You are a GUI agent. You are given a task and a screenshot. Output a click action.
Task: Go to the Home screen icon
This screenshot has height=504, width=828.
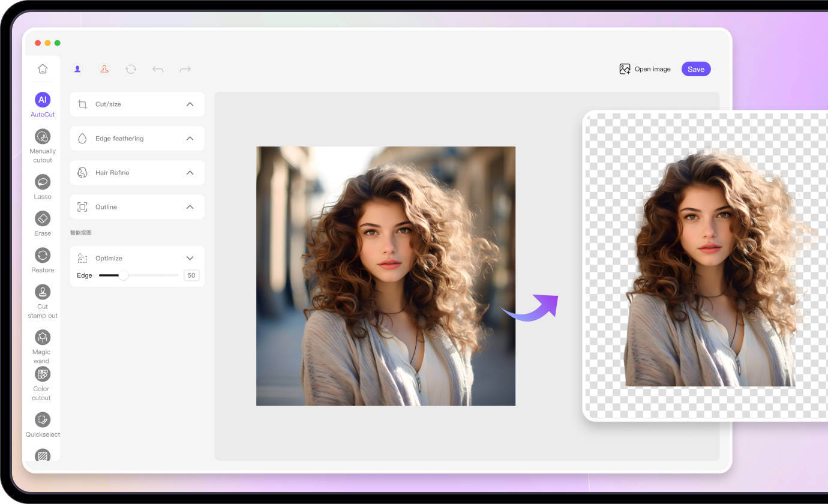[x=43, y=69]
